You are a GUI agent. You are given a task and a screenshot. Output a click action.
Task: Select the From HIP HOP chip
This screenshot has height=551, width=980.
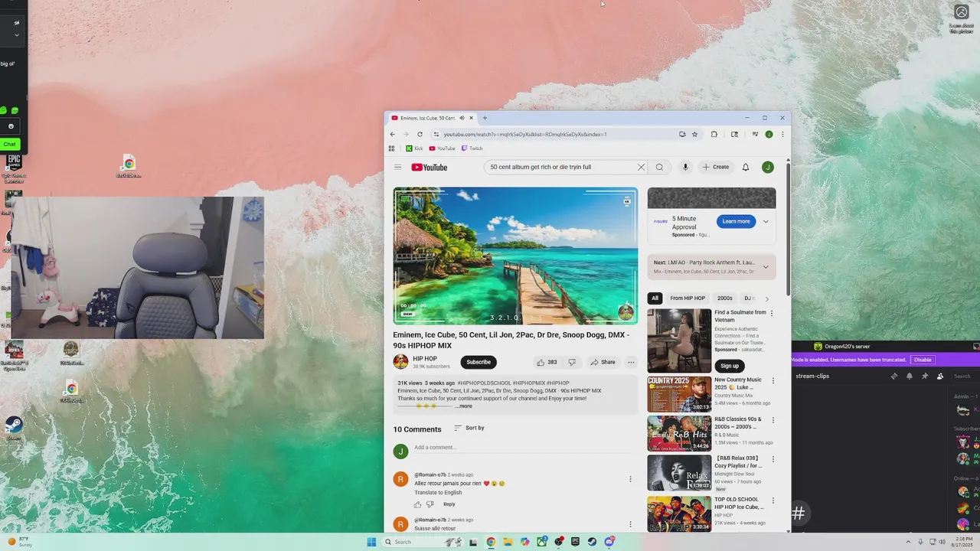click(688, 298)
